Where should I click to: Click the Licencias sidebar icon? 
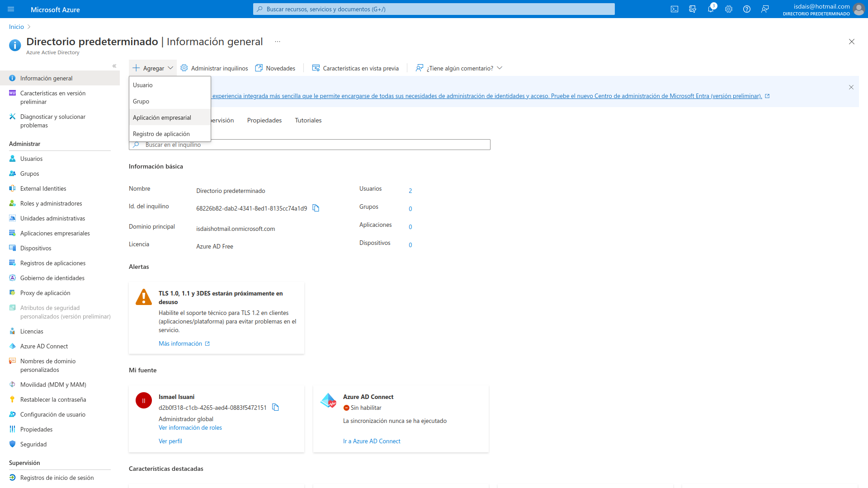13,331
